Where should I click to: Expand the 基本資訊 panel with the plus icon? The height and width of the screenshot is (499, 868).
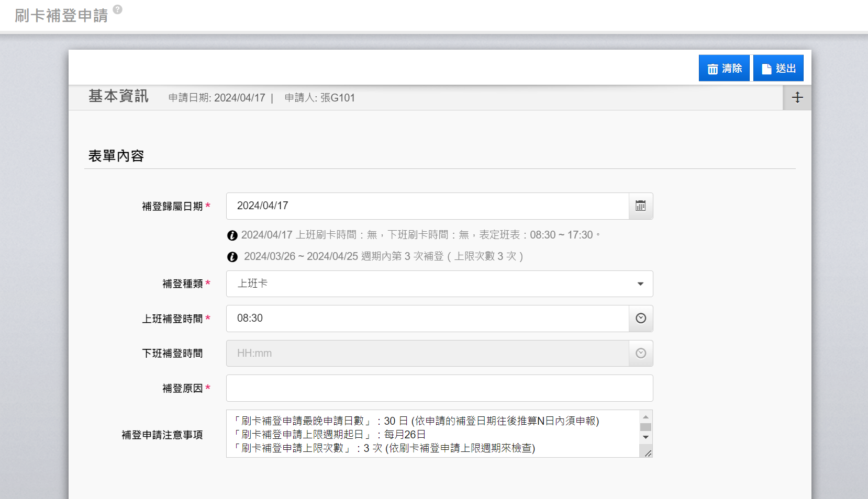pos(797,98)
